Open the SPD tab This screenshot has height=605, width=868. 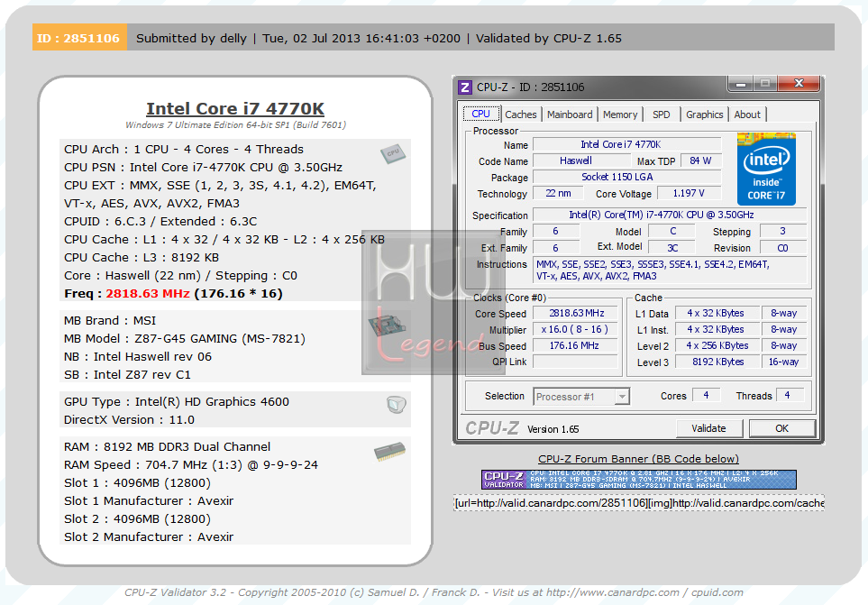(x=661, y=115)
